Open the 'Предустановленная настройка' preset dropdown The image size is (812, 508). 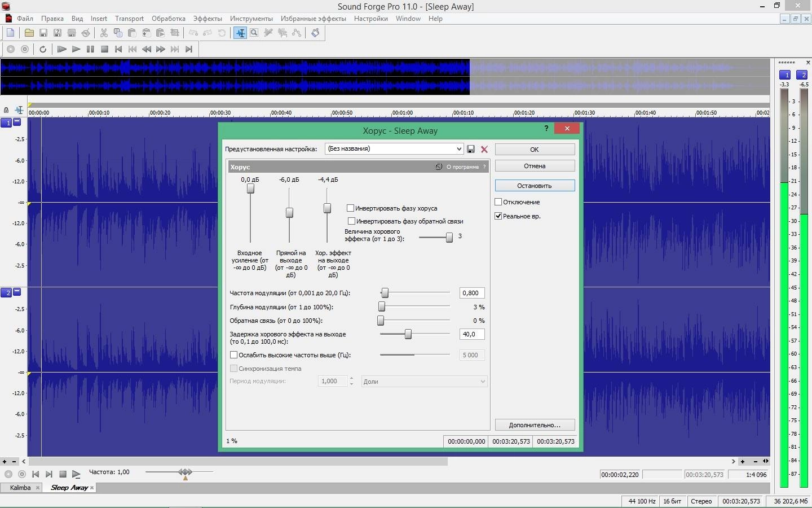pyautogui.click(x=458, y=149)
